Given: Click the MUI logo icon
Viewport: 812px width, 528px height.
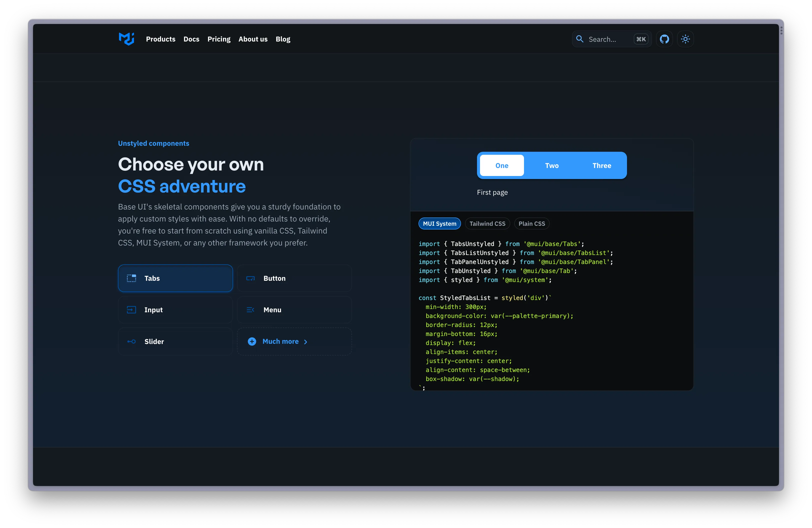Looking at the screenshot, I should click(126, 39).
